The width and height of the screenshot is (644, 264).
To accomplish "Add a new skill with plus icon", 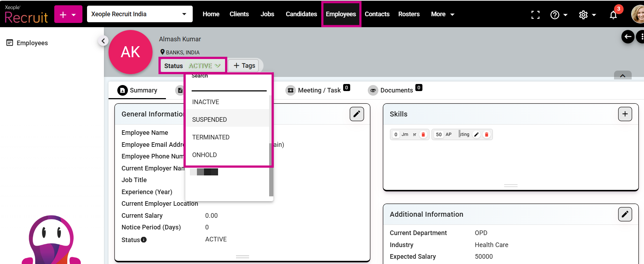I will [x=625, y=114].
